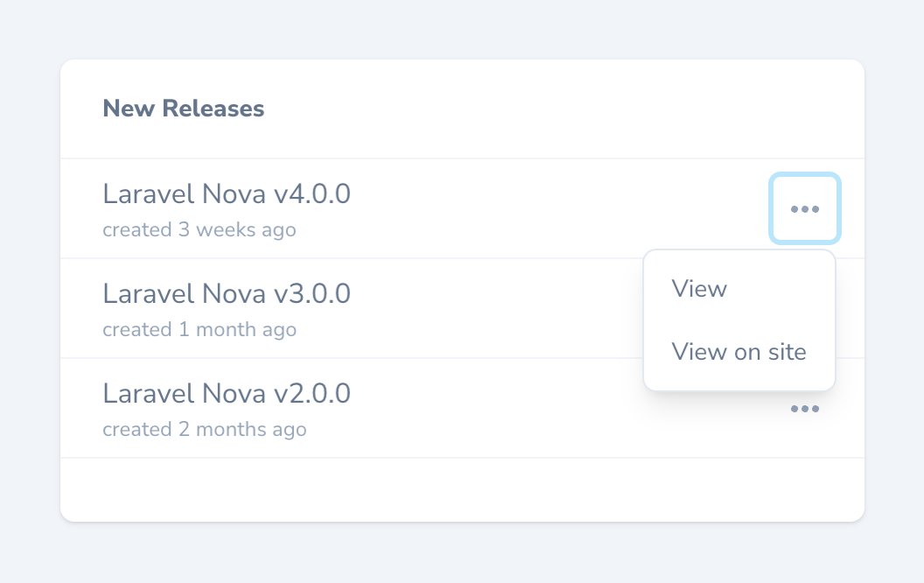
Task: Click empty space in the v3.0.0 row
Action: [x=507, y=309]
